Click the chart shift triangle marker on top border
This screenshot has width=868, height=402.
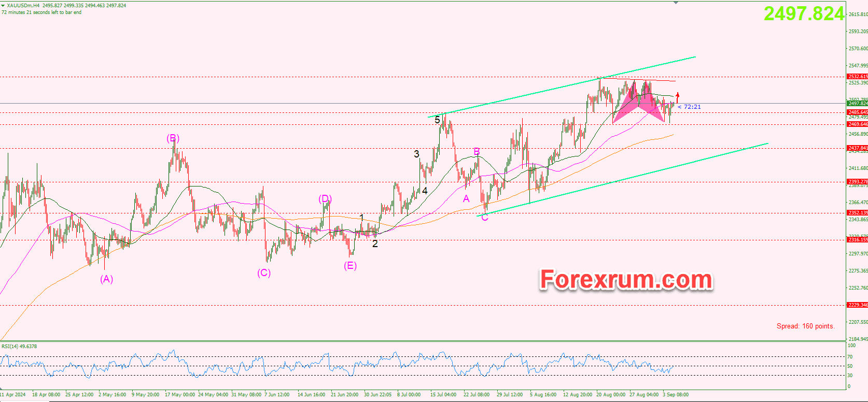coord(676,3)
